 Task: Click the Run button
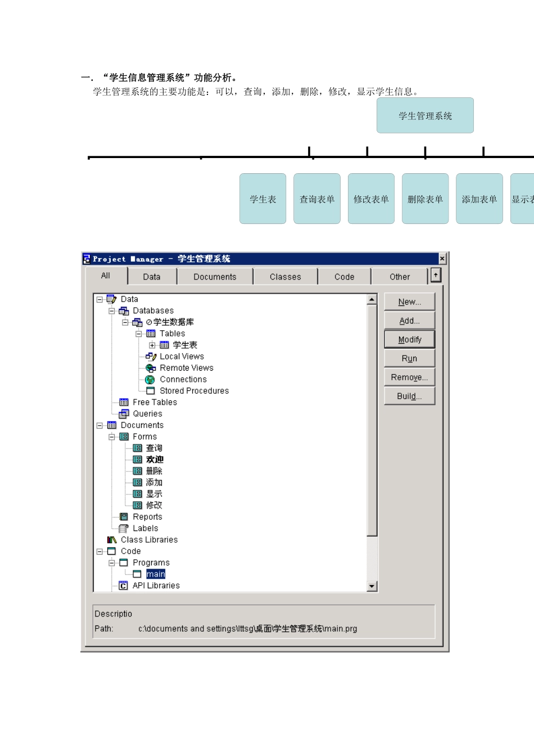click(410, 358)
